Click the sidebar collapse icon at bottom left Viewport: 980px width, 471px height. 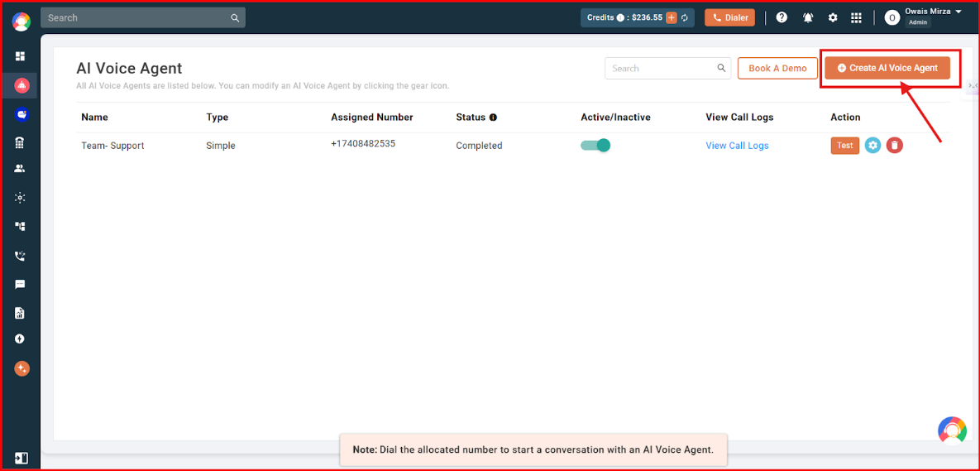pyautogui.click(x=21, y=458)
